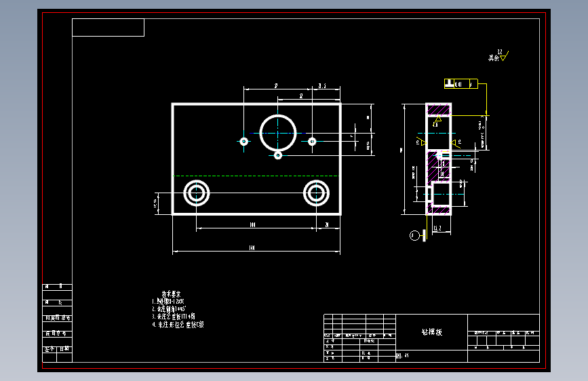Image resolution: width=588 pixels, height=381 pixels.
Task: Select the 其余 surface roughness symbol
Action: click(x=498, y=56)
